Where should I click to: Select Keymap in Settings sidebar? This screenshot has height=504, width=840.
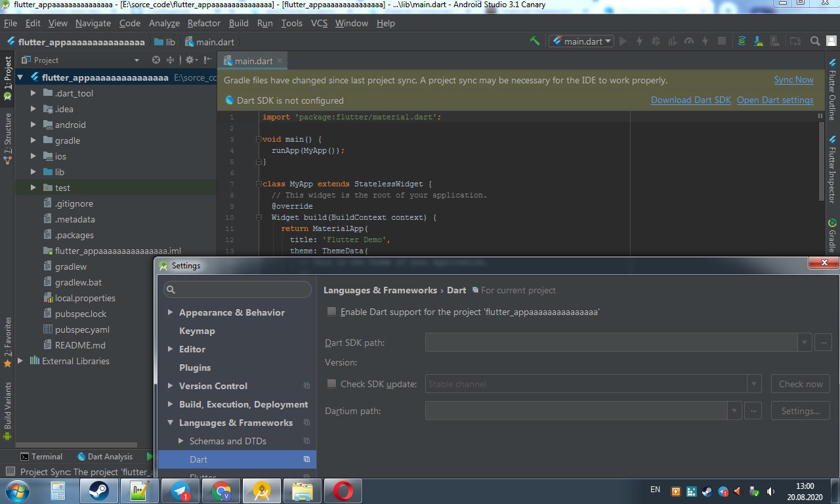coord(197,331)
